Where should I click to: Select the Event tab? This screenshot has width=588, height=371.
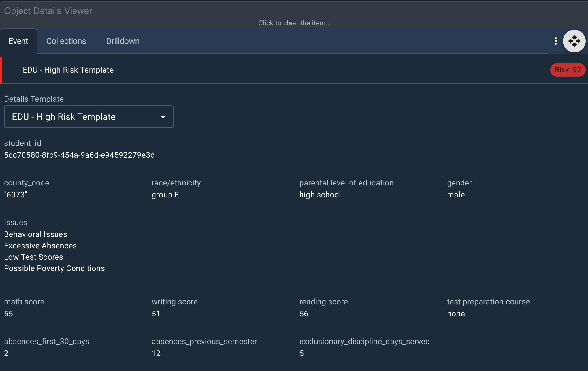pos(18,41)
